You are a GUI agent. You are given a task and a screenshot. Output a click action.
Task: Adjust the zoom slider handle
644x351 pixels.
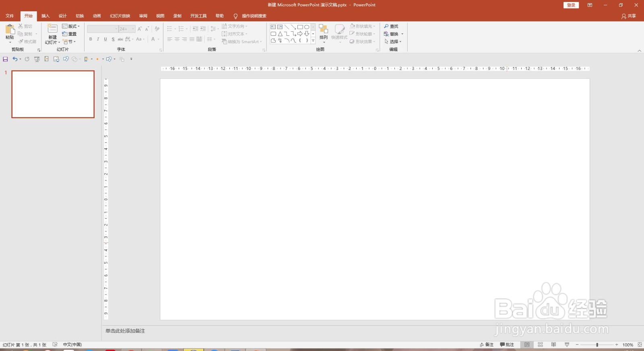[597, 345]
